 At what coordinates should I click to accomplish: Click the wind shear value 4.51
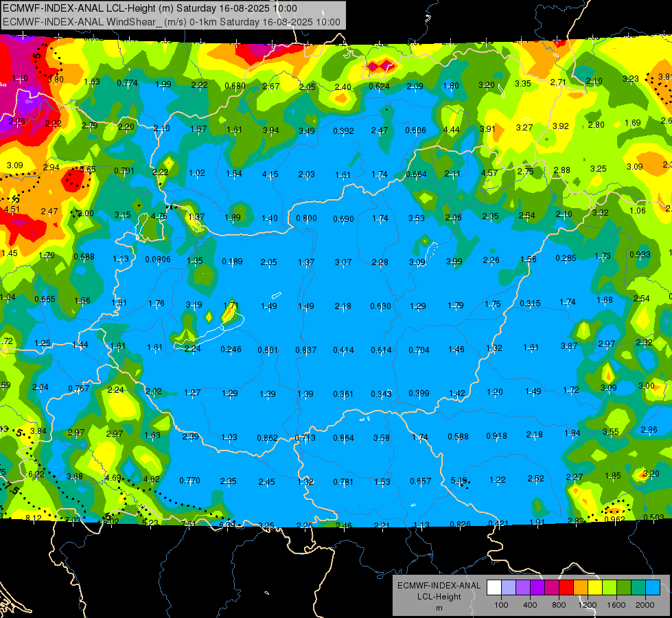pyautogui.click(x=12, y=209)
